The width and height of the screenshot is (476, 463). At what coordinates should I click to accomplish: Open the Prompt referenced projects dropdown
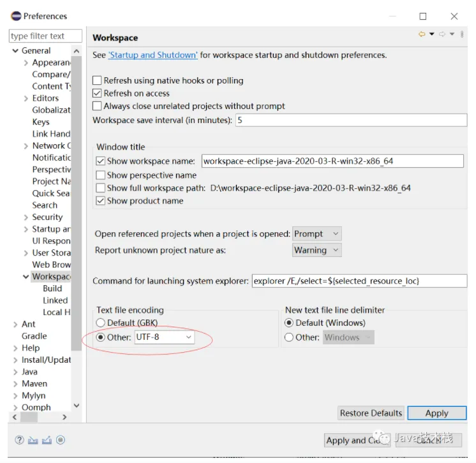(x=316, y=233)
